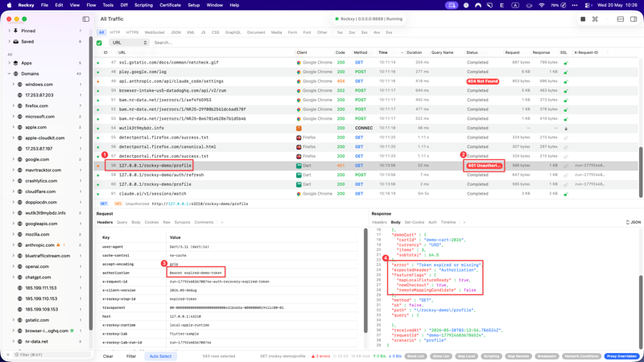Expand the Pinned section
Image resolution: width=644 pixels, height=362 pixels.
[x=9, y=31]
